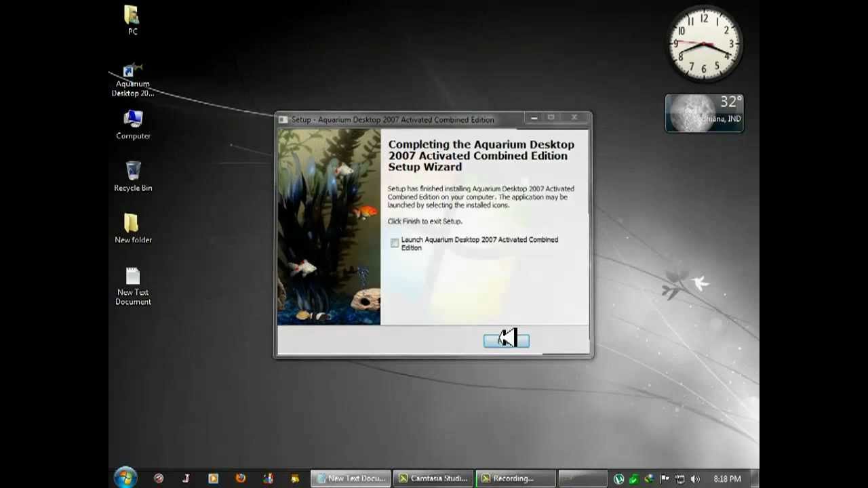Click the red circular quick launch icon
The width and height of the screenshot is (868, 488).
[159, 479]
